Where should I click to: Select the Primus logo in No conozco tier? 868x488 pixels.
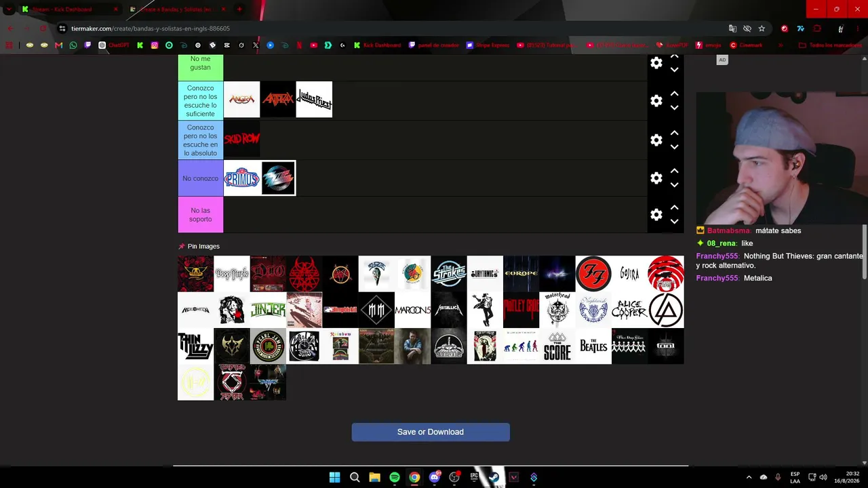(x=242, y=178)
